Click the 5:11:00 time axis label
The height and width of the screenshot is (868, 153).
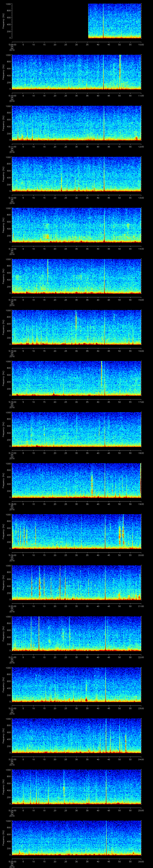tap(12, 147)
